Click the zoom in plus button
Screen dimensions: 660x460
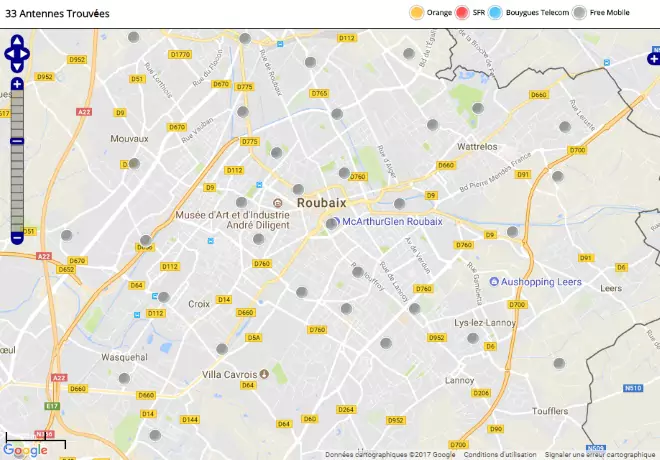point(17,84)
